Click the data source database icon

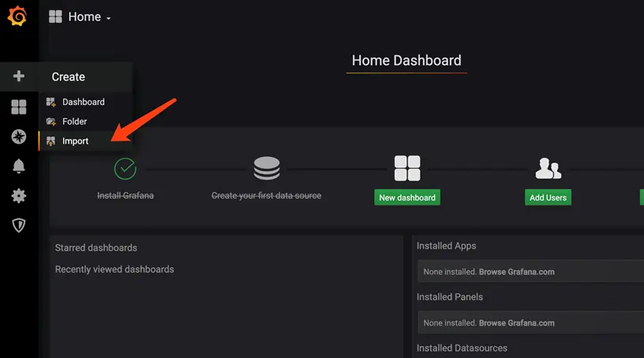[267, 168]
